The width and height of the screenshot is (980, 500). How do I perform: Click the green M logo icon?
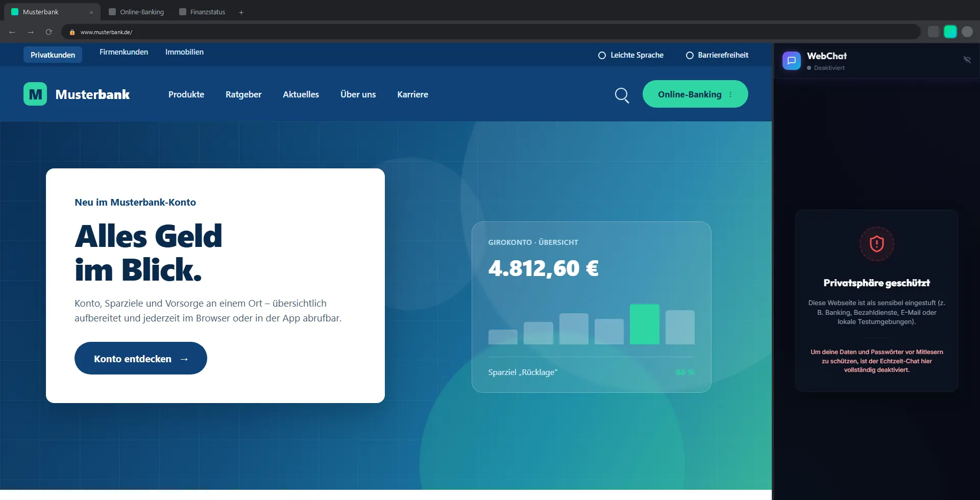point(35,94)
